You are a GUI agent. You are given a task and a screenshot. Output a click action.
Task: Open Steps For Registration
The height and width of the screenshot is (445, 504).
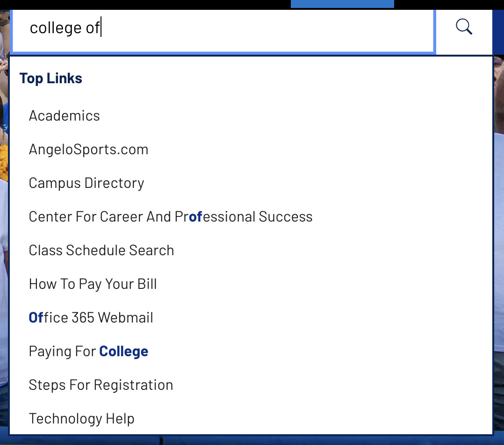(101, 385)
